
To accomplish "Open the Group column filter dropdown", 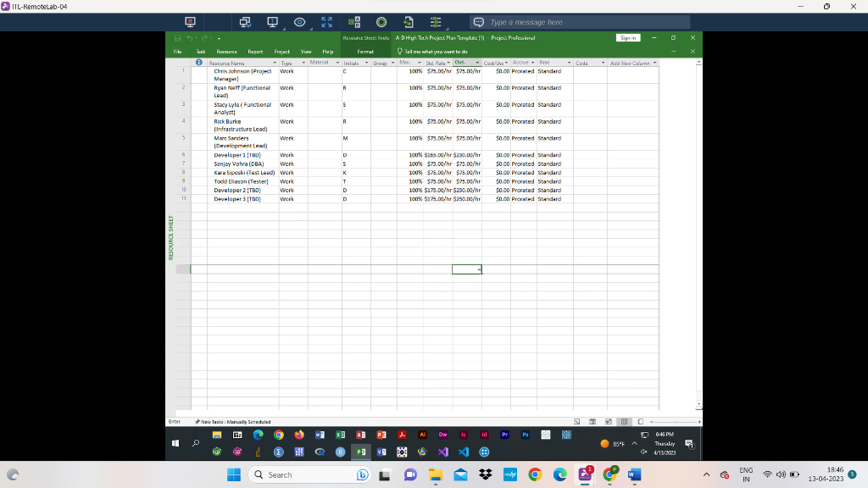I will click(x=392, y=63).
